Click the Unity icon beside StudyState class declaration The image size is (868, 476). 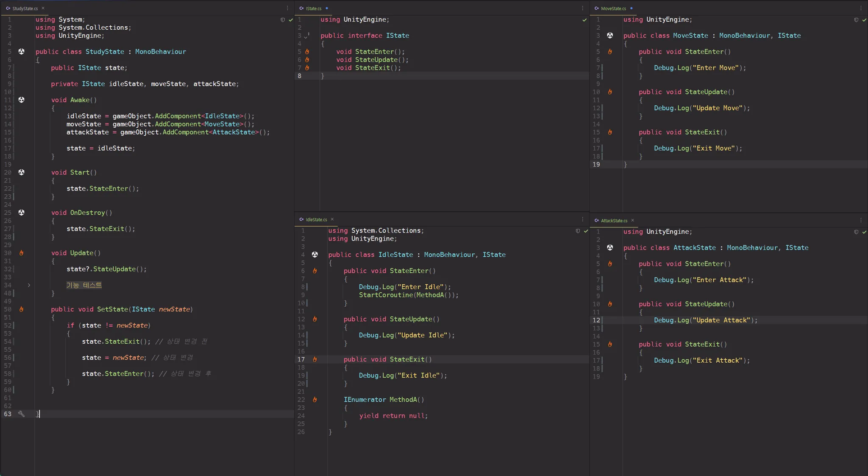[x=21, y=51]
